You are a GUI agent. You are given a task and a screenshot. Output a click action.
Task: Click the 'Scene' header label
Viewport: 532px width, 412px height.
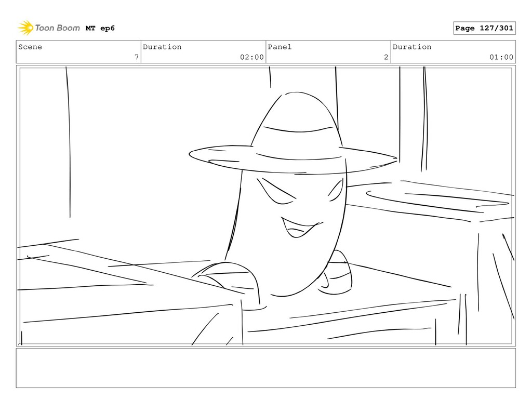(30, 47)
